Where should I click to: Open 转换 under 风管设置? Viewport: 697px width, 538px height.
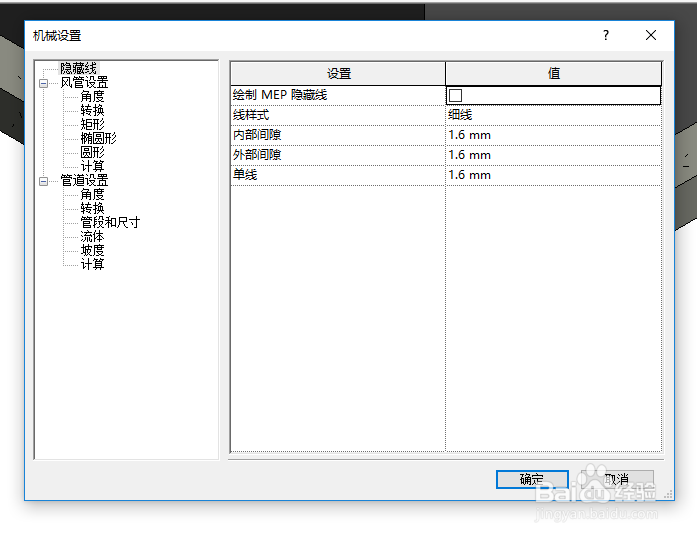coord(92,110)
